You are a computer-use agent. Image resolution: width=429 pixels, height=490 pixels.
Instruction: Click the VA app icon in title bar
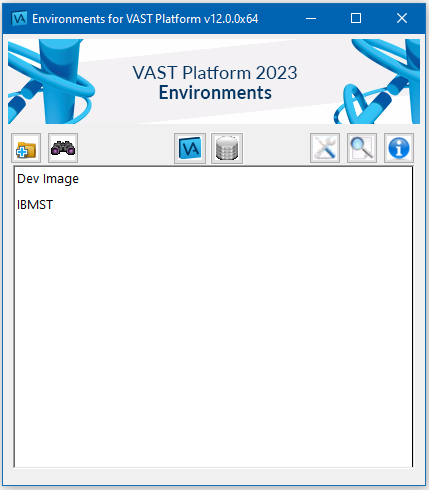19,18
